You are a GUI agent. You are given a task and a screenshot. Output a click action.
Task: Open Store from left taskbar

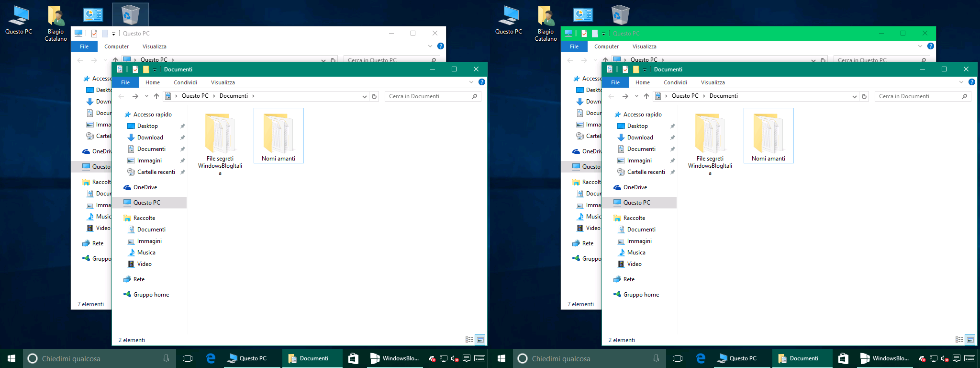click(353, 358)
